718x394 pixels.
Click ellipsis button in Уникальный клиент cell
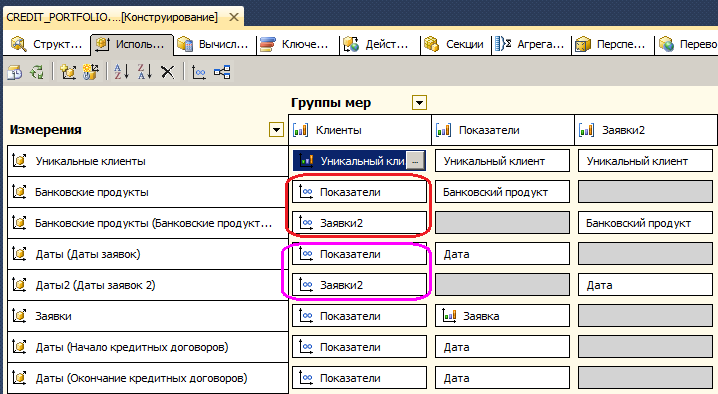415,161
